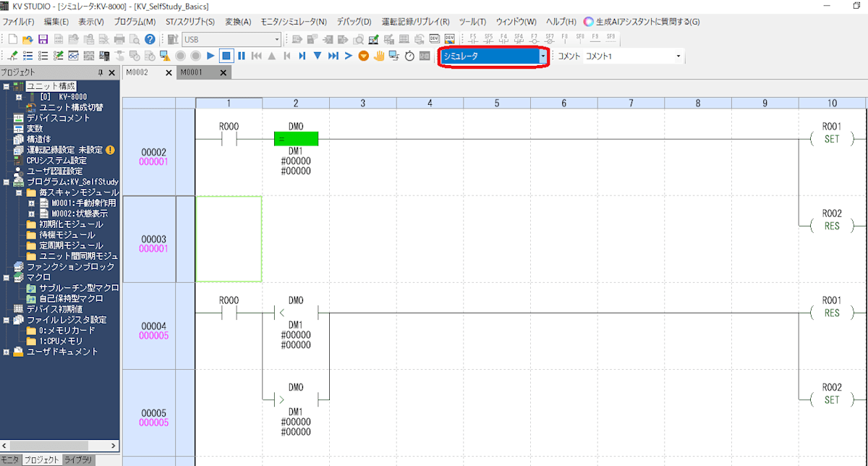Expand the ユーザドキュメント node
This screenshot has height=466, width=868.
tap(6, 352)
